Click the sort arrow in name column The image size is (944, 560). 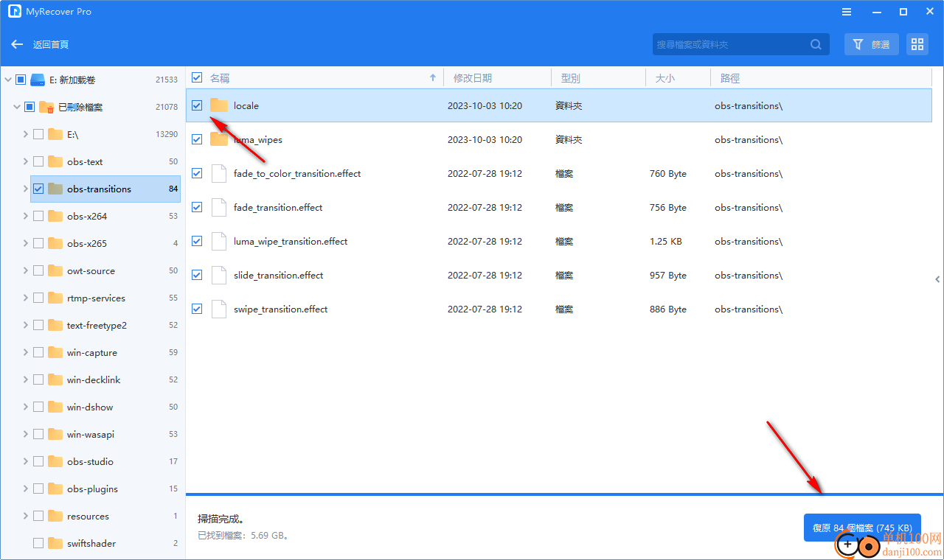(433, 77)
